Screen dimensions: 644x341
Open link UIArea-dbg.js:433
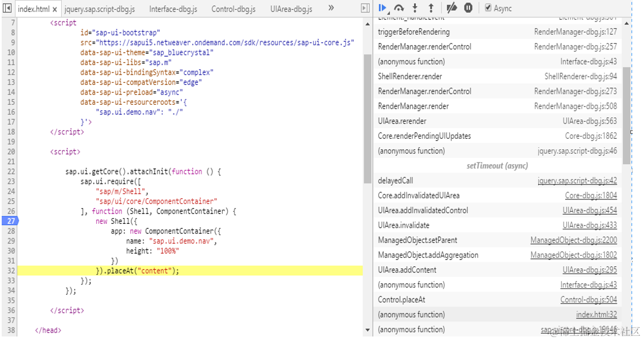coord(590,225)
